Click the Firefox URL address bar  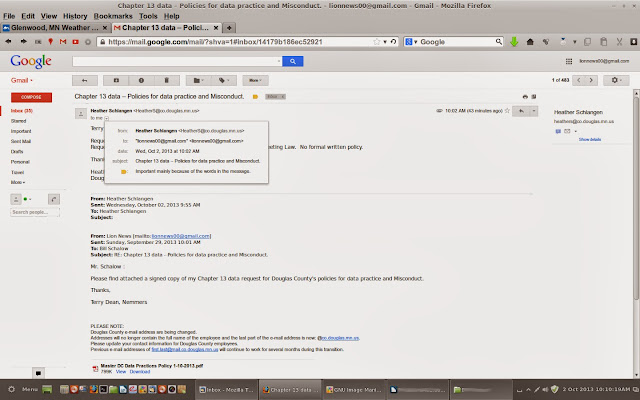241,42
